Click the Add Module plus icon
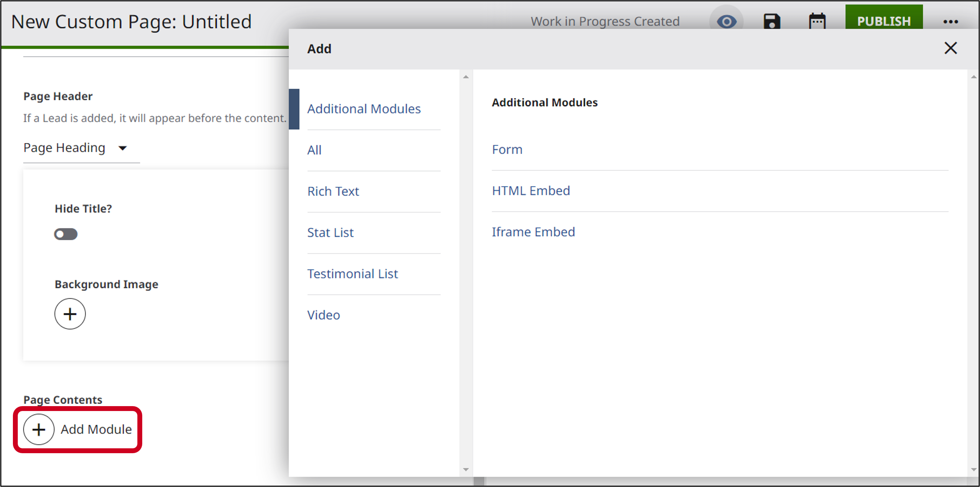This screenshot has width=980, height=487. coord(38,429)
